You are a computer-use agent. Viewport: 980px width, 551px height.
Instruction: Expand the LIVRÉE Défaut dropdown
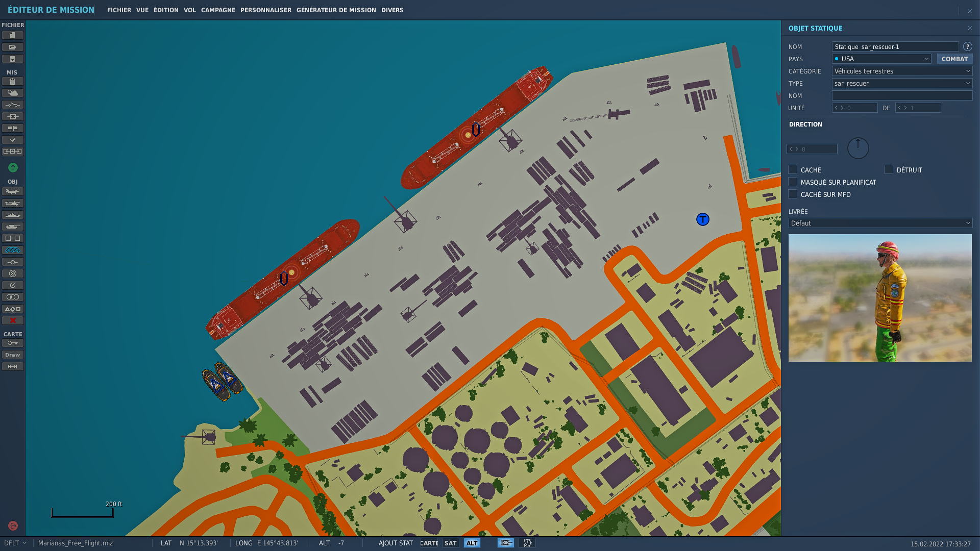pos(880,223)
